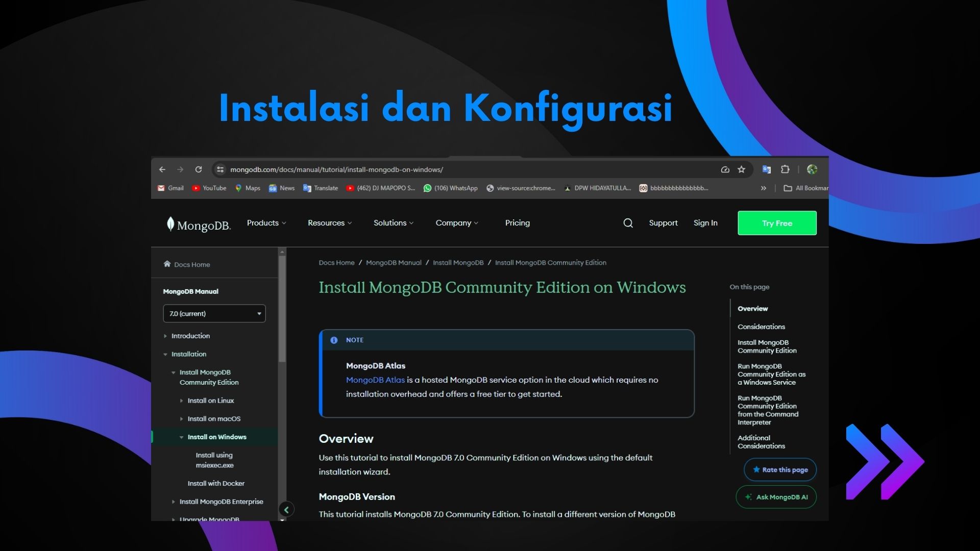Open the Chrome profile avatar

coord(812,169)
